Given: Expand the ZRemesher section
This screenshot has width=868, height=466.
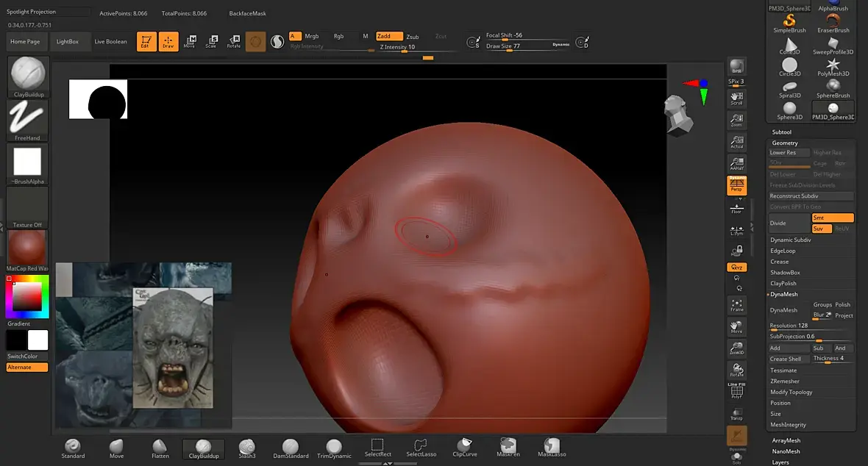Looking at the screenshot, I should coord(784,381).
